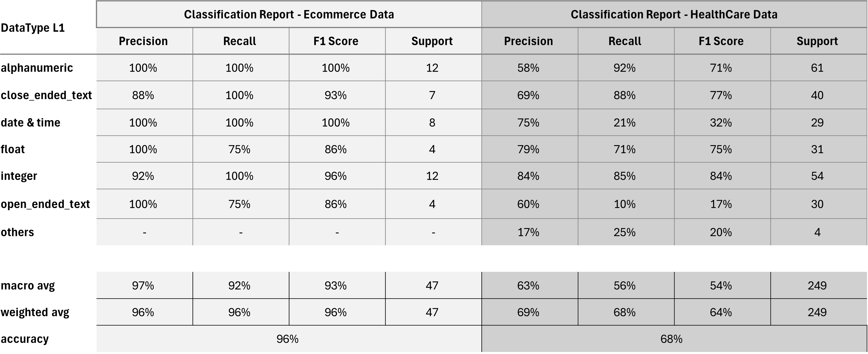
Task: Select Ecommerce close_ended_text precision cell 88%
Action: point(143,95)
